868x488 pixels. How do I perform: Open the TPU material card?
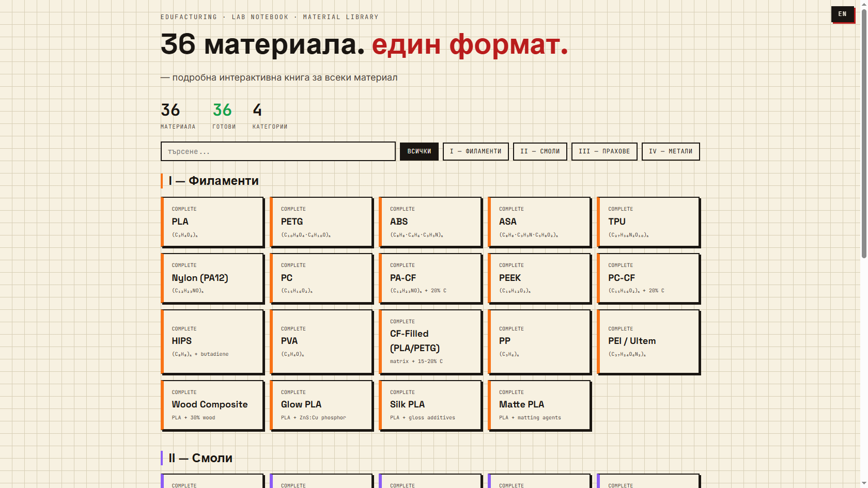point(648,222)
